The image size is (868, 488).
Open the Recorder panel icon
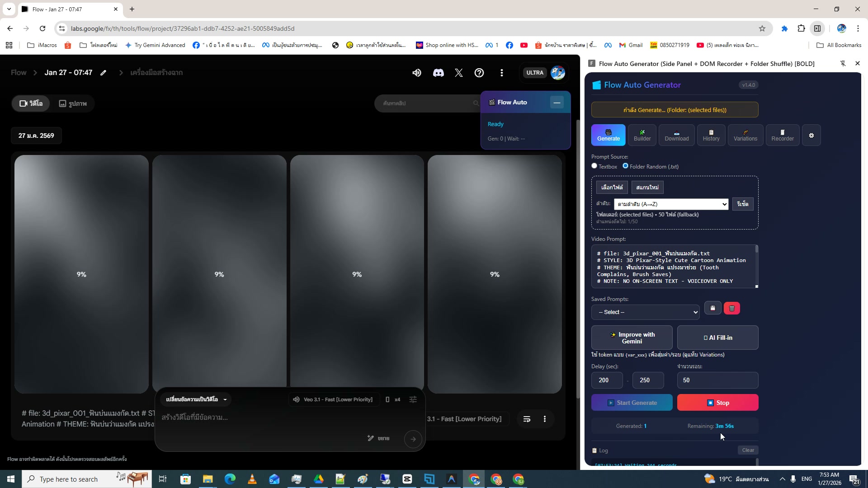[782, 135]
